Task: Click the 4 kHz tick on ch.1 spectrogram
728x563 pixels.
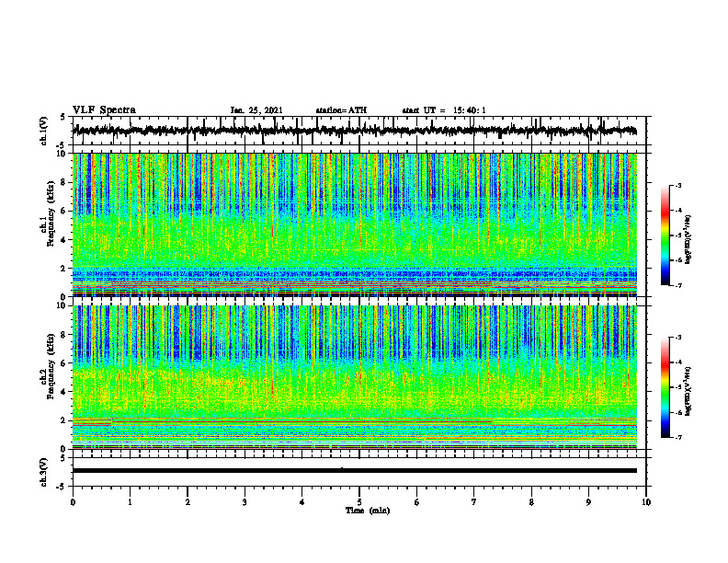Action: pyautogui.click(x=64, y=240)
